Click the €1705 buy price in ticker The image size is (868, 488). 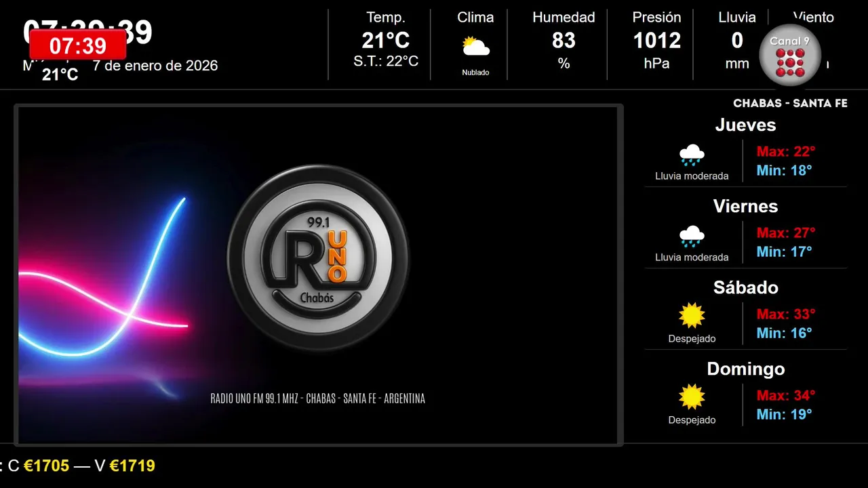(x=47, y=466)
